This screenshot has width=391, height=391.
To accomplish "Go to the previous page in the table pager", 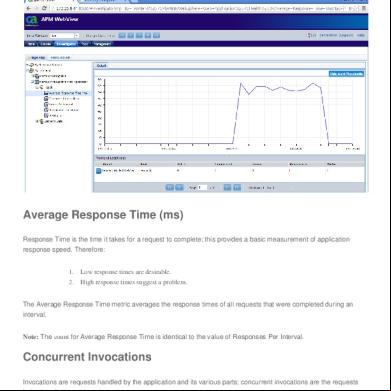I will coord(179,188).
